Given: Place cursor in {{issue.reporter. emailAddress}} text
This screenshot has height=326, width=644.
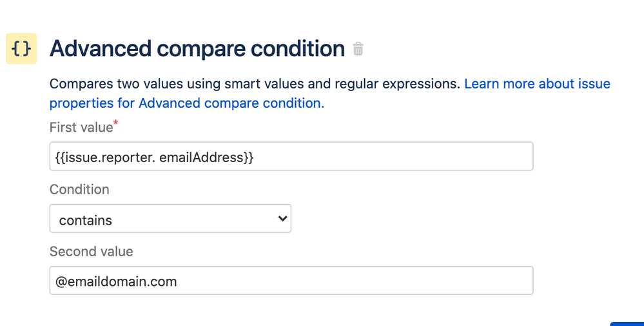Looking at the screenshot, I should (x=155, y=157).
